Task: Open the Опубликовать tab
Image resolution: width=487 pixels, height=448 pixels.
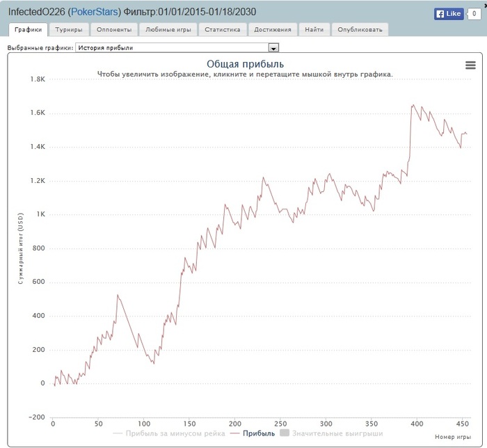Action: 360,30
